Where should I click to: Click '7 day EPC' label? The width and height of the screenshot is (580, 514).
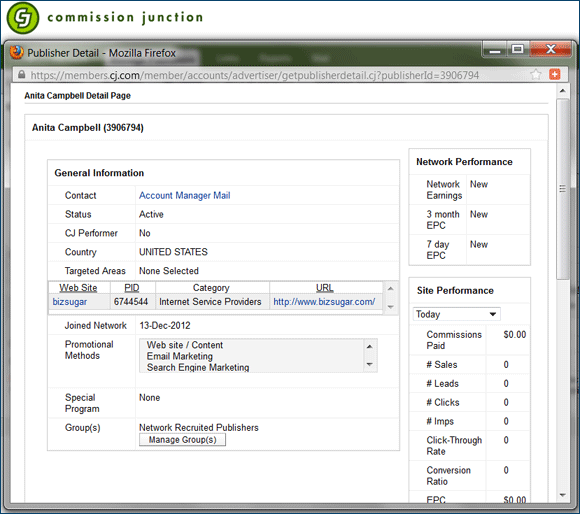pyautogui.click(x=438, y=250)
